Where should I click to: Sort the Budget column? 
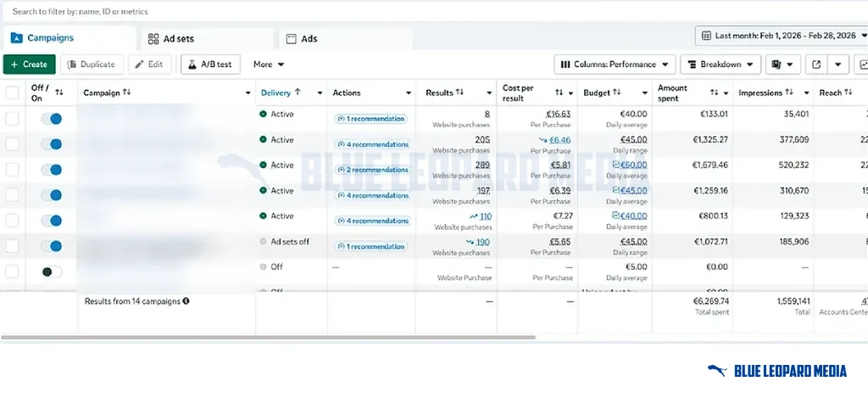[617, 92]
